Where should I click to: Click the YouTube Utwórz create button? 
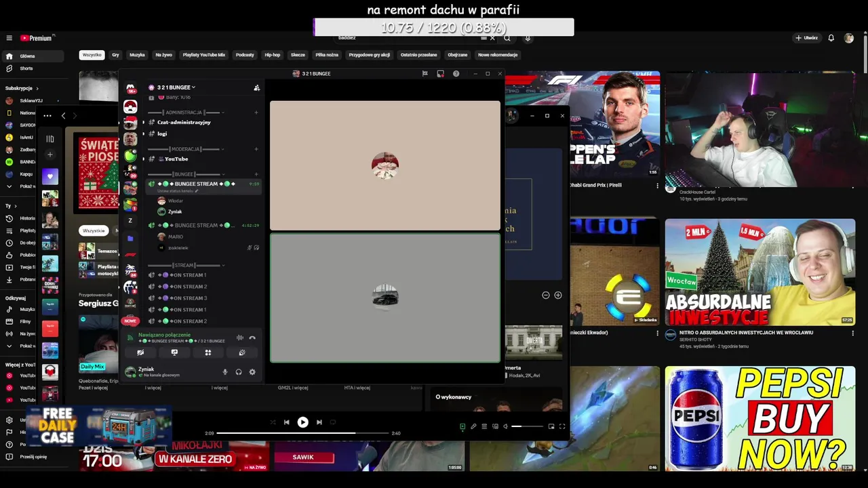point(807,38)
